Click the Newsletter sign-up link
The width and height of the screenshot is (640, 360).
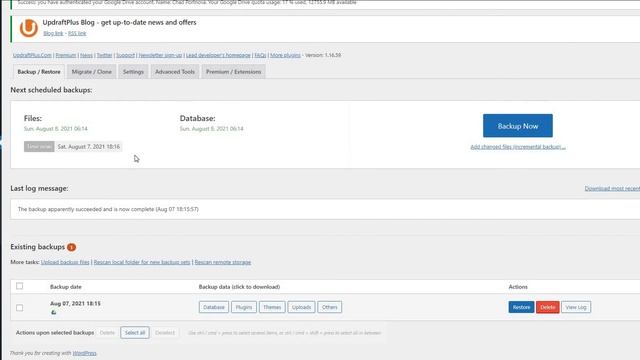coord(160,55)
